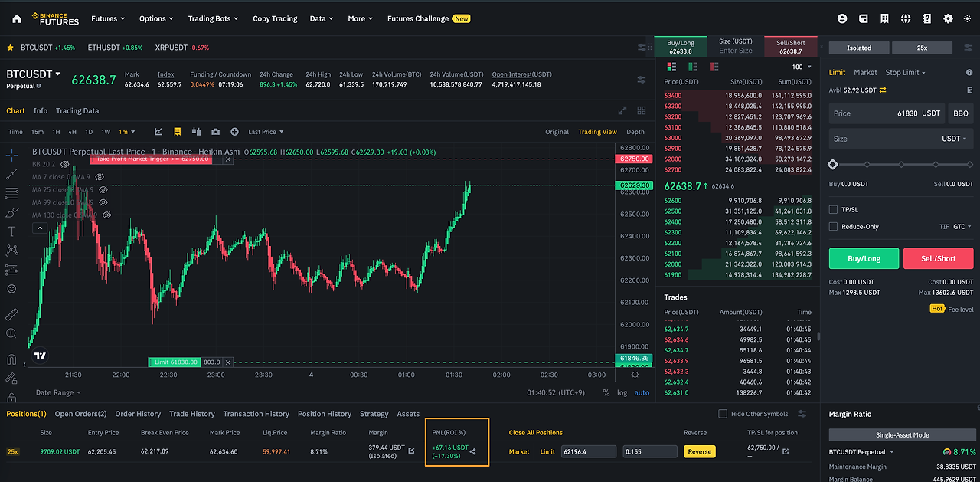Click the yellow order display icon in chart toolbar
This screenshot has width=980, height=482.
[x=178, y=132]
